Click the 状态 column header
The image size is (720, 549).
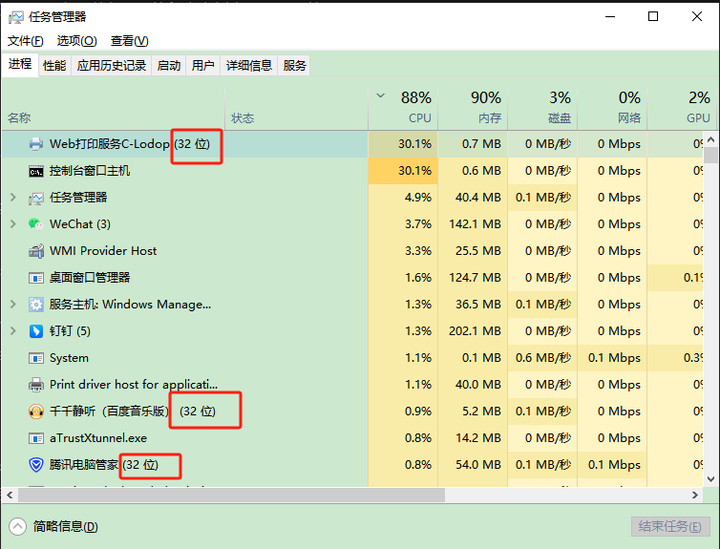tap(297, 109)
